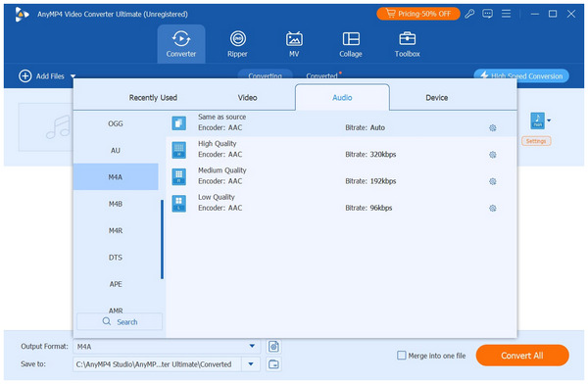588x384 pixels.
Task: Switch to the Recently Used tab
Action: pyautogui.click(x=153, y=98)
